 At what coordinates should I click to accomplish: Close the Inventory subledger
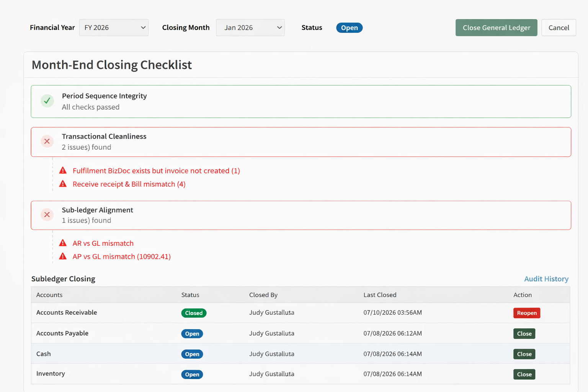tap(524, 374)
